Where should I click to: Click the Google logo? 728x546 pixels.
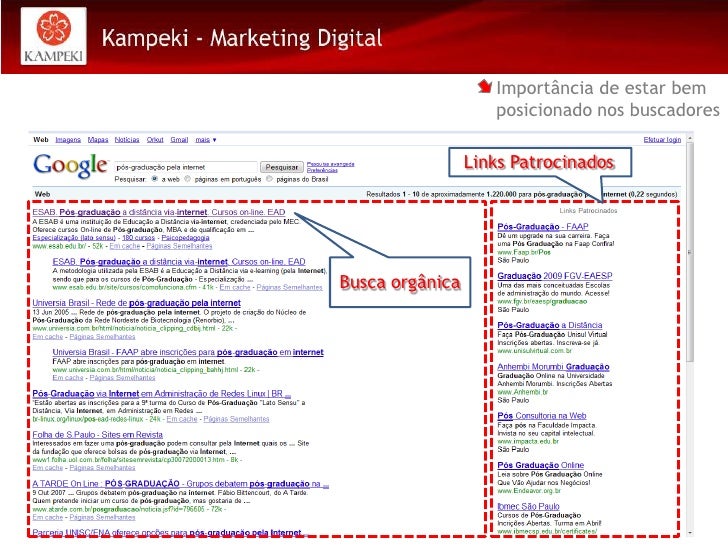click(x=70, y=166)
